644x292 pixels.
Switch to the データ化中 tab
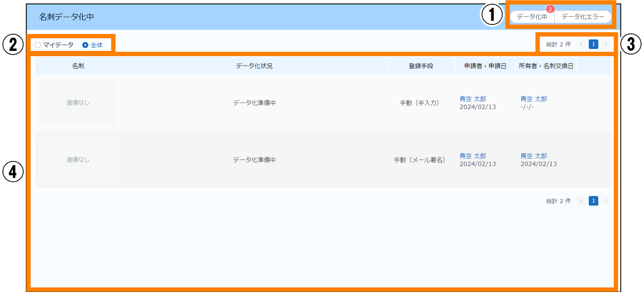[532, 17]
